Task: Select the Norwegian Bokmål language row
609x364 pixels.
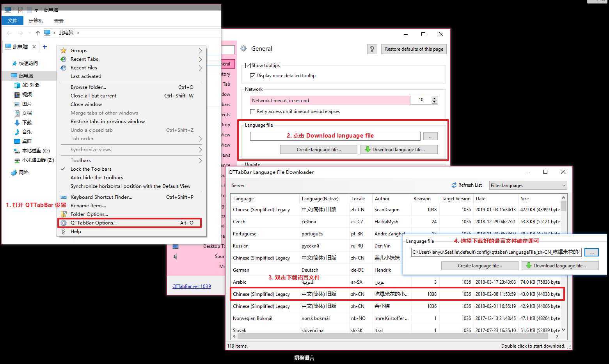Action: click(396, 318)
